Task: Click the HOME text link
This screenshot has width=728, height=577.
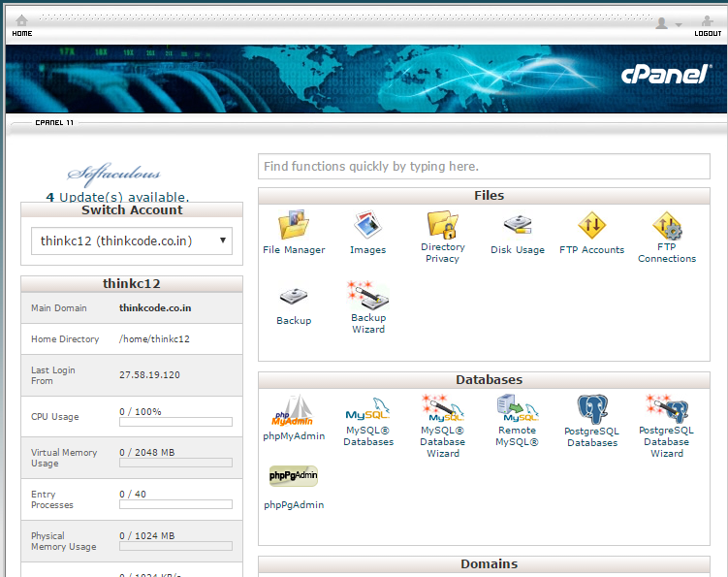Action: [x=22, y=33]
